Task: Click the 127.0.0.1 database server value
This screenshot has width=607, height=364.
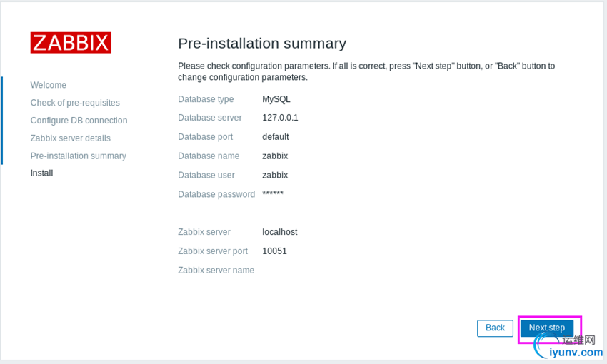Action: 280,118
